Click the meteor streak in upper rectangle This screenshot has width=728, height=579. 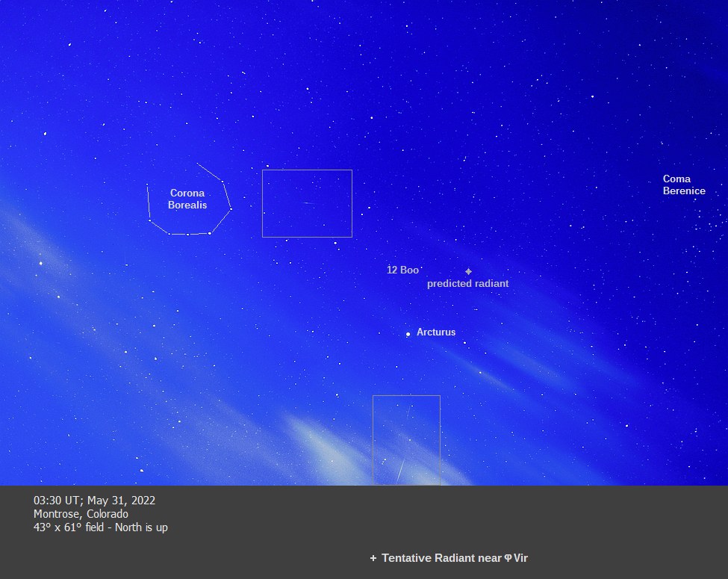[308, 203]
